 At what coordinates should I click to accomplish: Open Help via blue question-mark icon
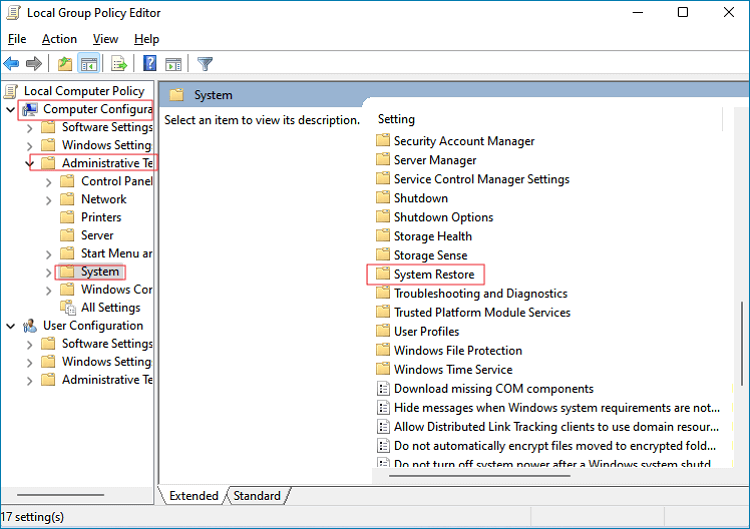[150, 63]
